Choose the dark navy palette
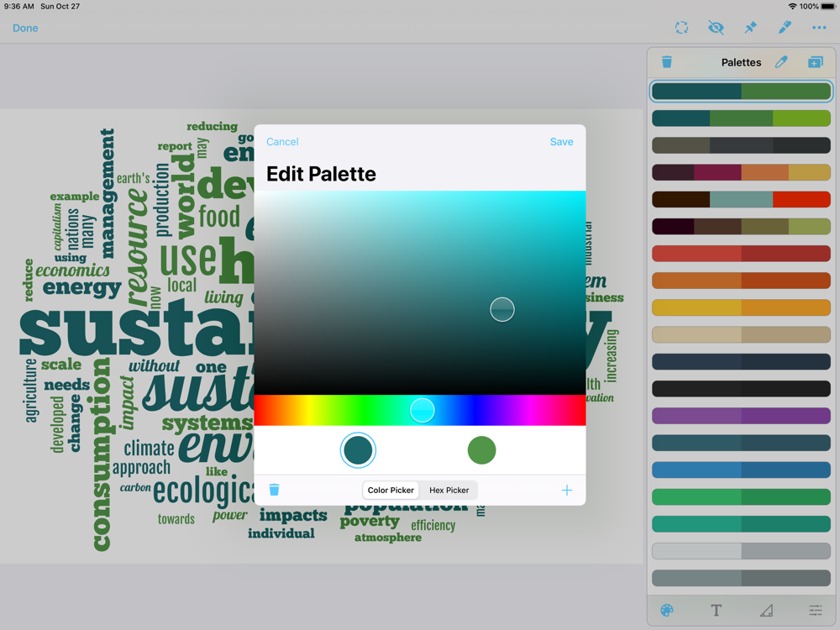 pyautogui.click(x=742, y=361)
